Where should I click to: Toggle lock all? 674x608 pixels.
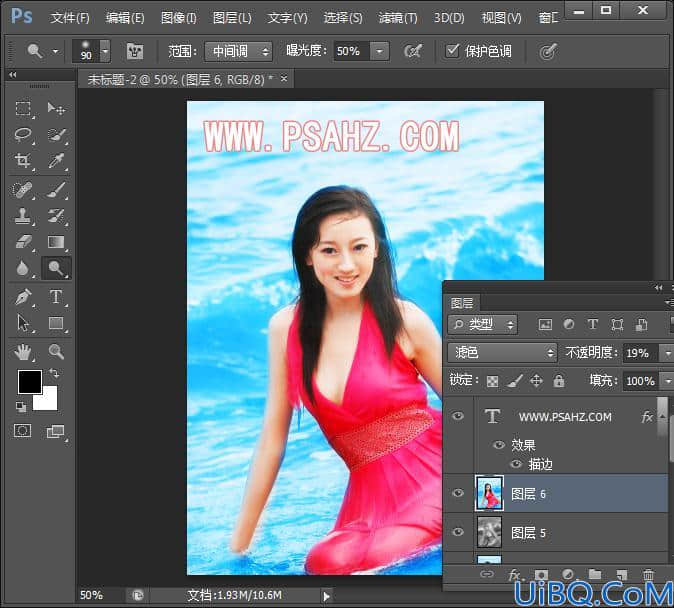559,381
